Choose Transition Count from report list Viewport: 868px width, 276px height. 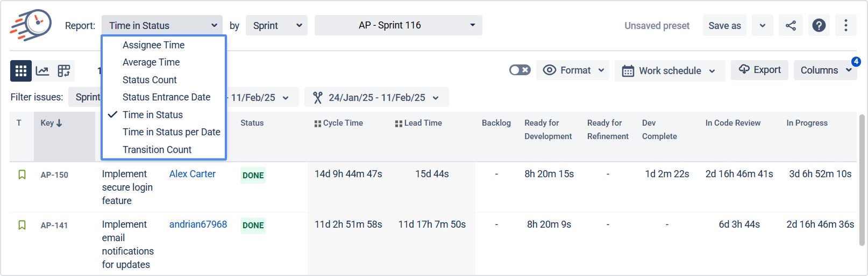tap(157, 150)
